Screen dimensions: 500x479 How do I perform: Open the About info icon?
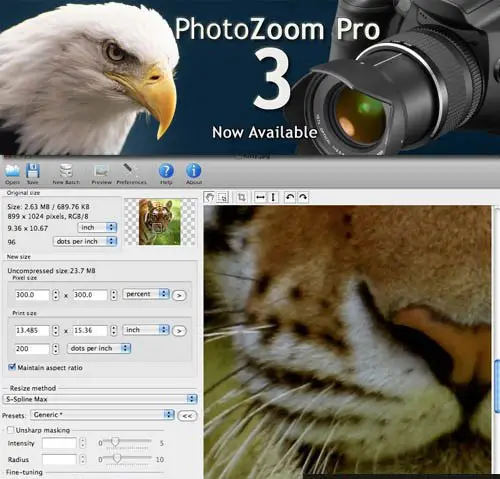193,171
